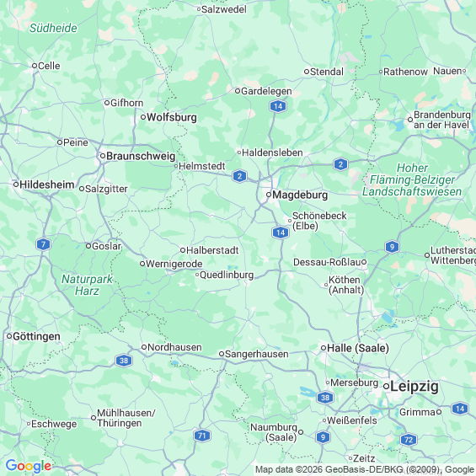
Task: Click the A14 shield below Gardelegen
Action: [x=278, y=106]
